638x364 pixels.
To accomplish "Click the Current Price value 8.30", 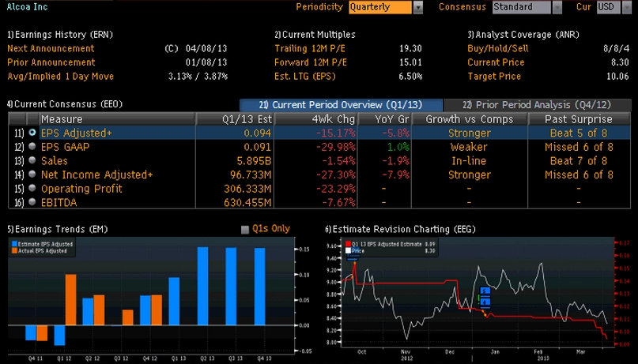I will 620,62.
